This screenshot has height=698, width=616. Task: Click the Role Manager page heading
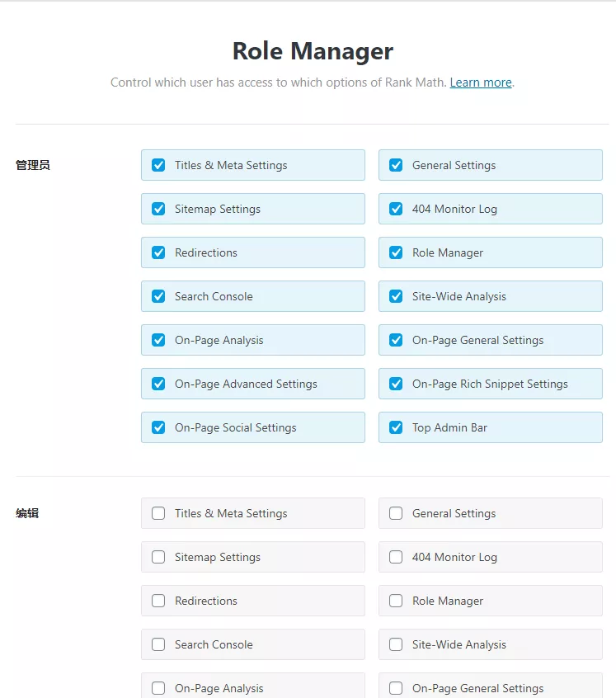313,51
